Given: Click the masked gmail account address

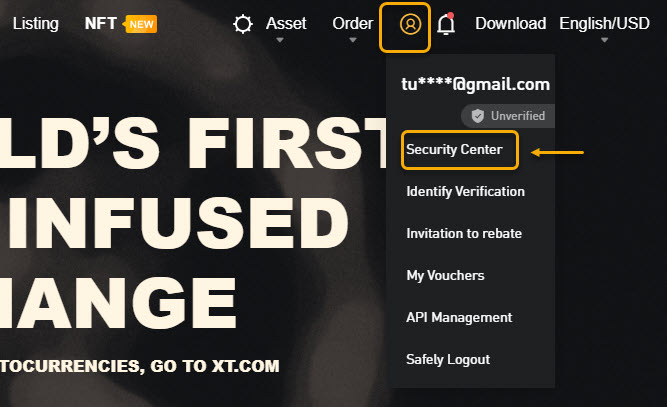Looking at the screenshot, I should pyautogui.click(x=476, y=84).
